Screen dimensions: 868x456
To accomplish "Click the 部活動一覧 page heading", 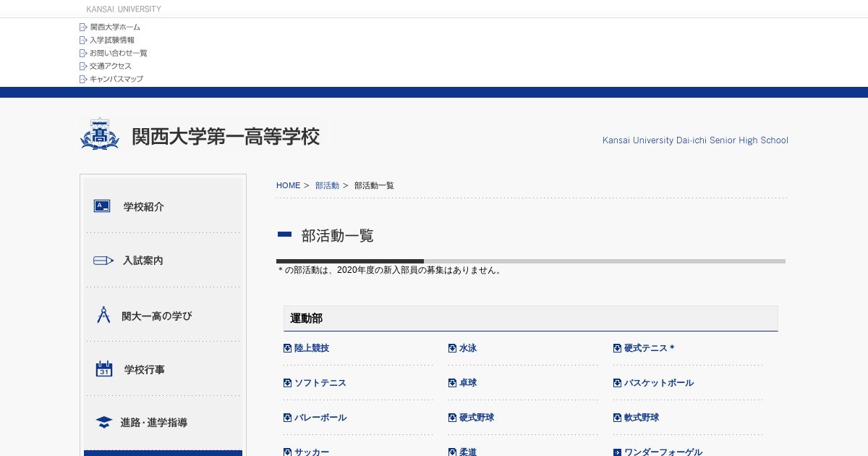I will [338, 235].
